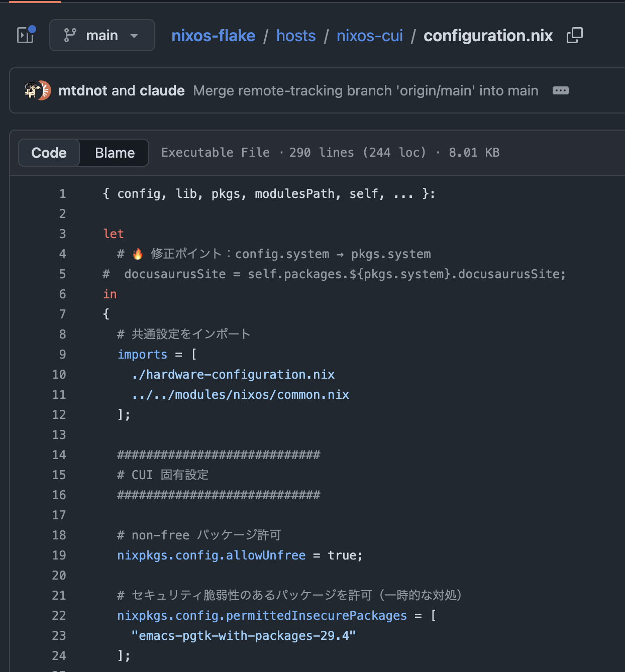Viewport: 625px width, 672px height.
Task: Select line number 9
Action: (x=62, y=355)
